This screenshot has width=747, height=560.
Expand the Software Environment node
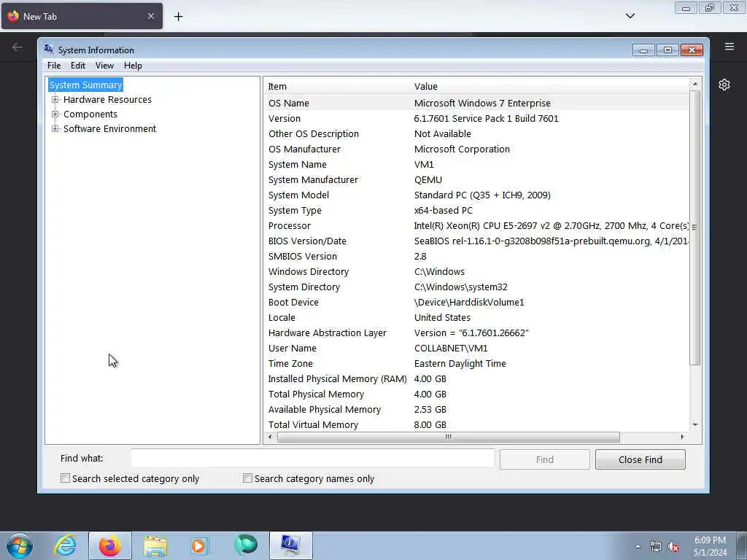click(55, 128)
